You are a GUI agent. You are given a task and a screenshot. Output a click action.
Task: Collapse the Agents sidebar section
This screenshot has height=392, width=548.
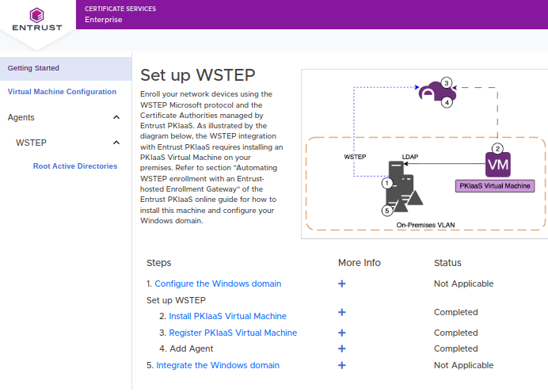tap(116, 117)
